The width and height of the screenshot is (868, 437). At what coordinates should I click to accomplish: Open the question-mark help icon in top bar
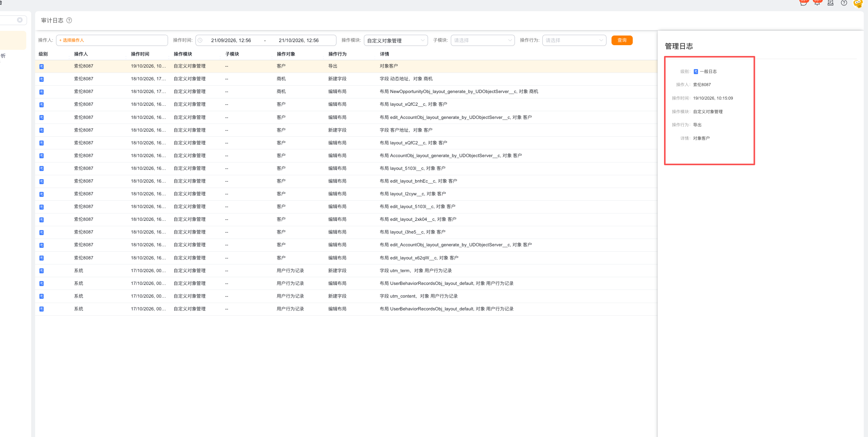pyautogui.click(x=844, y=3)
